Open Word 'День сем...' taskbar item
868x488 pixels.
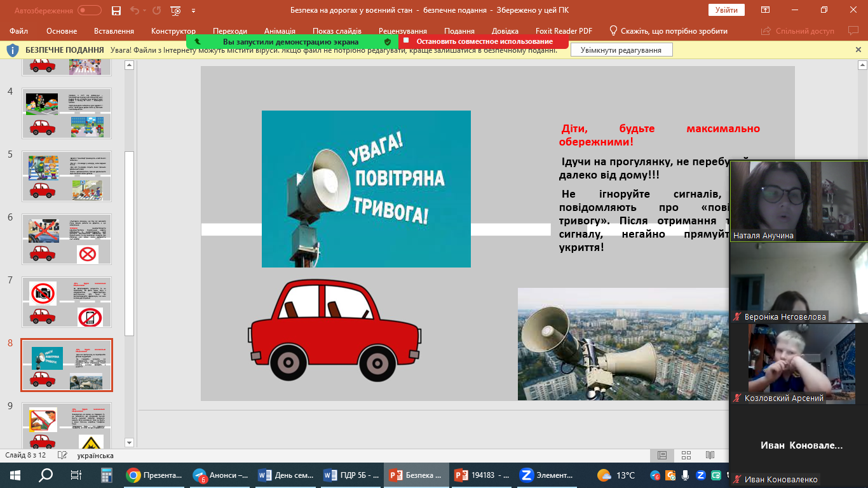(286, 475)
